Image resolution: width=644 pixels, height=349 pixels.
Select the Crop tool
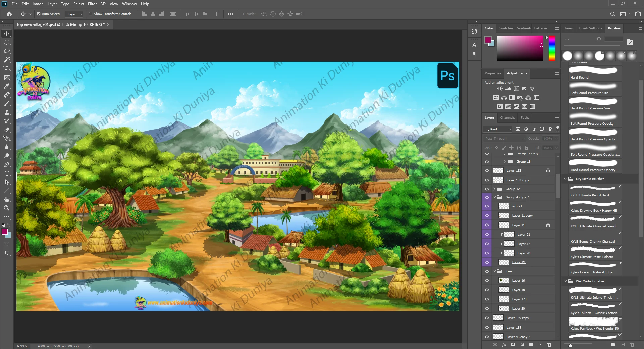pos(7,68)
